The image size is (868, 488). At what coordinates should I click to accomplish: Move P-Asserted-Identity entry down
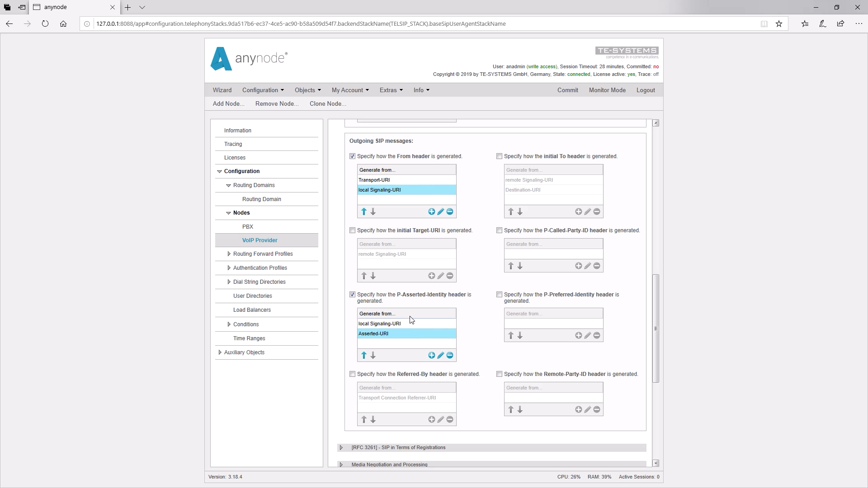click(x=373, y=355)
